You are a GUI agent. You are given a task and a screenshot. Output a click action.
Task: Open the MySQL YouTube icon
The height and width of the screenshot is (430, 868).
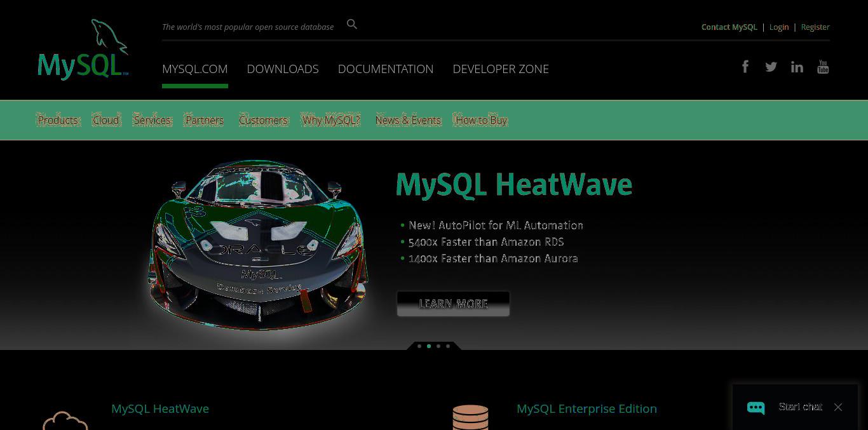pyautogui.click(x=823, y=67)
